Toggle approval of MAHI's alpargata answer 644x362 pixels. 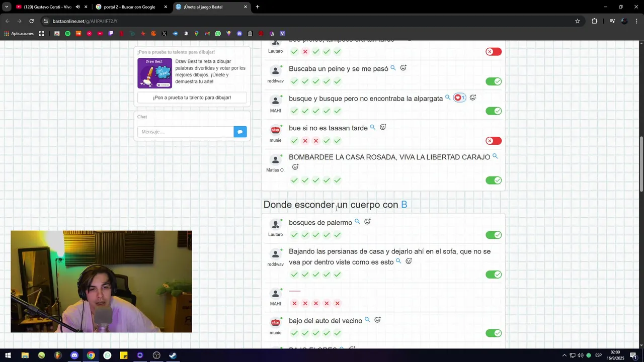pyautogui.click(x=494, y=111)
